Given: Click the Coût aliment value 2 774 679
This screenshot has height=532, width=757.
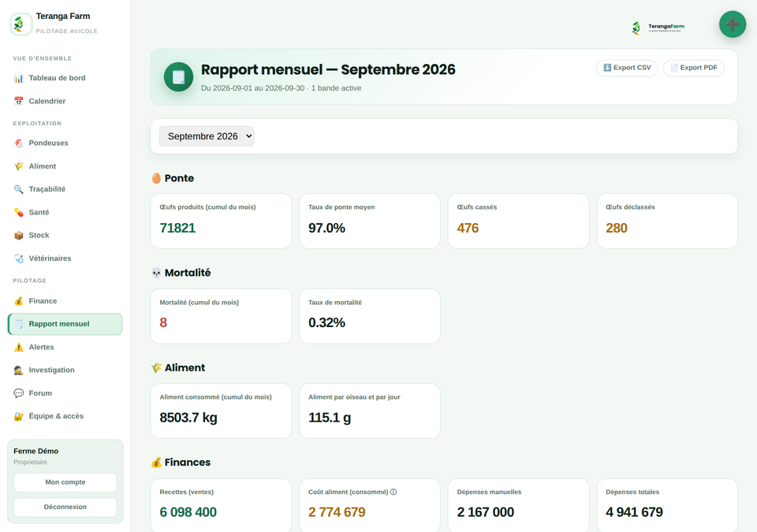Looking at the screenshot, I should pyautogui.click(x=337, y=512).
